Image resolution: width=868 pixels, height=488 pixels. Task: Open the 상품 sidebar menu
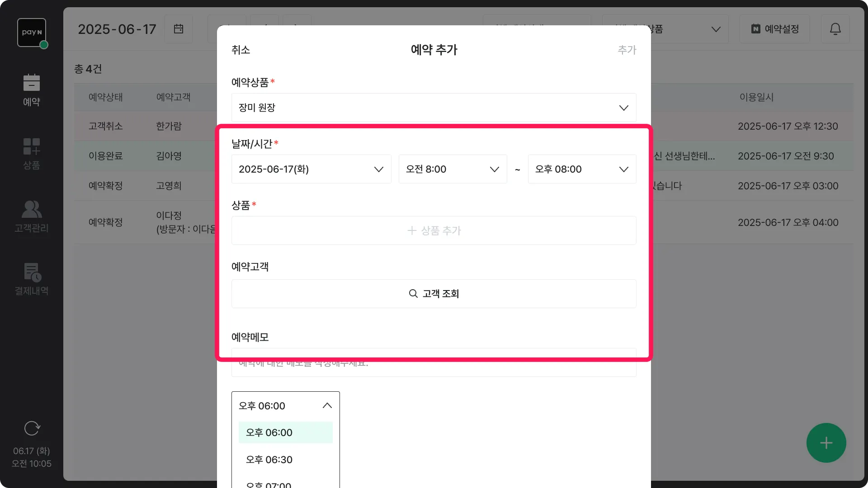31,154
